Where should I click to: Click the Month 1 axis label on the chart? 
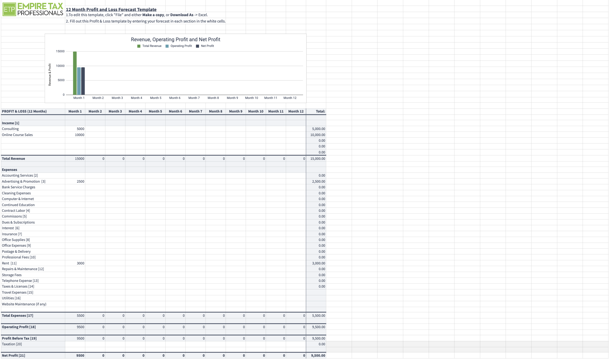(x=79, y=98)
